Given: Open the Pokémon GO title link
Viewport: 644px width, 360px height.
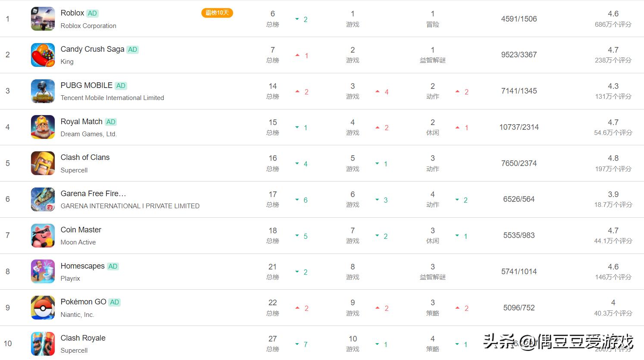Looking at the screenshot, I should pyautogui.click(x=84, y=302).
